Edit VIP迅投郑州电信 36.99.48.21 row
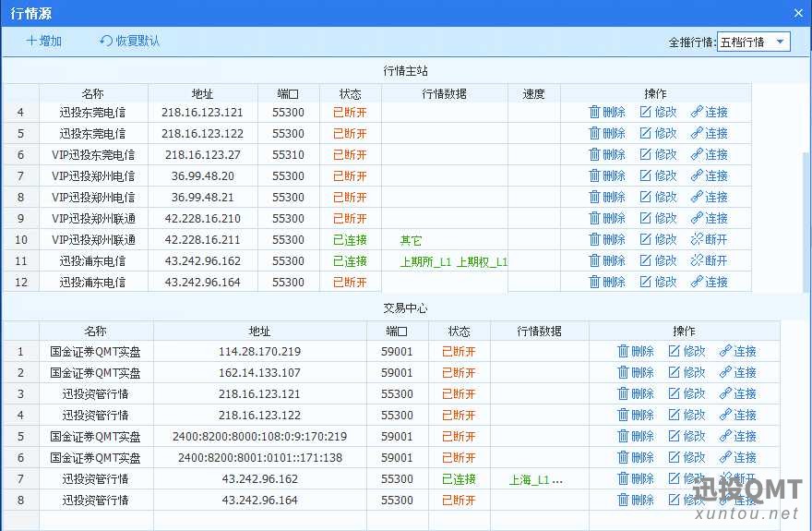This screenshot has width=812, height=531. 658,197
